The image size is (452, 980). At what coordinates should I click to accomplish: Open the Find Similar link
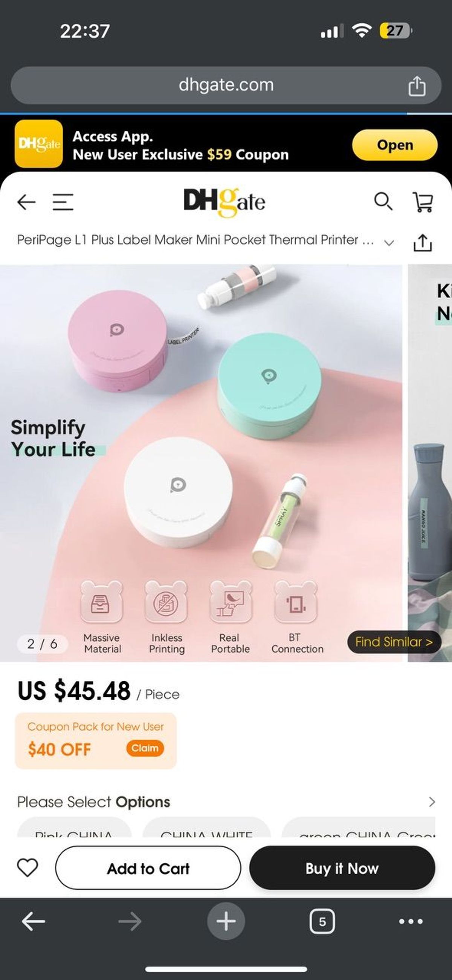pyautogui.click(x=394, y=642)
